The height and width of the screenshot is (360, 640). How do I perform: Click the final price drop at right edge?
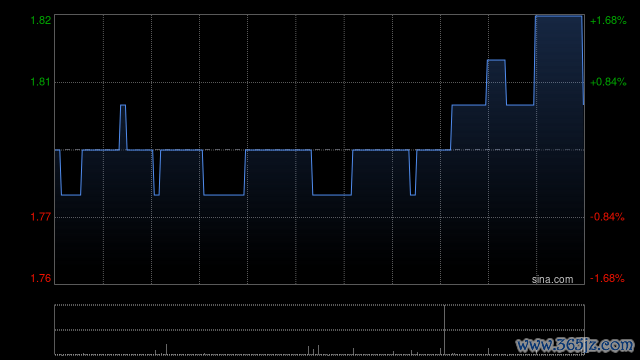click(583, 60)
